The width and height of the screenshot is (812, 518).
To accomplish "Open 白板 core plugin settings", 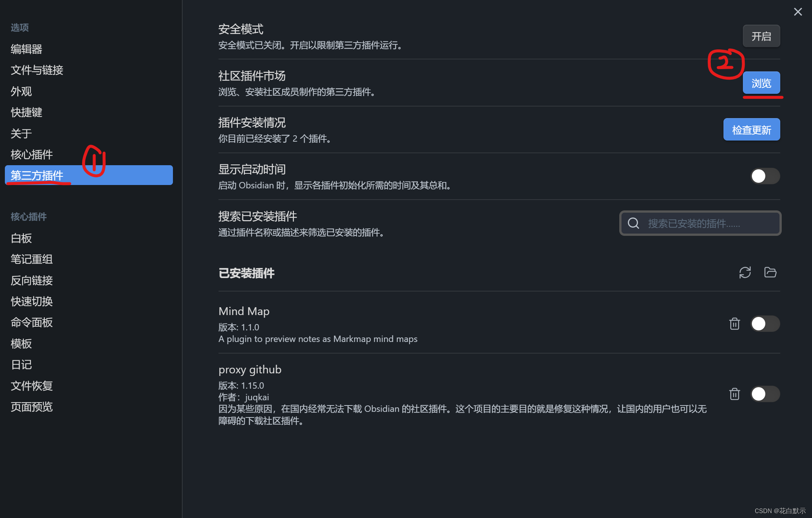I will tap(21, 238).
